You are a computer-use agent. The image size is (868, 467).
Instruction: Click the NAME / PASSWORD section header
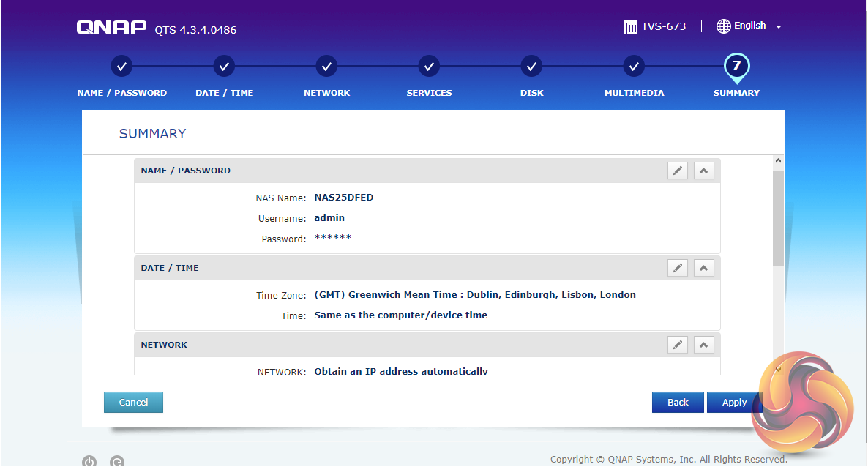(x=427, y=171)
